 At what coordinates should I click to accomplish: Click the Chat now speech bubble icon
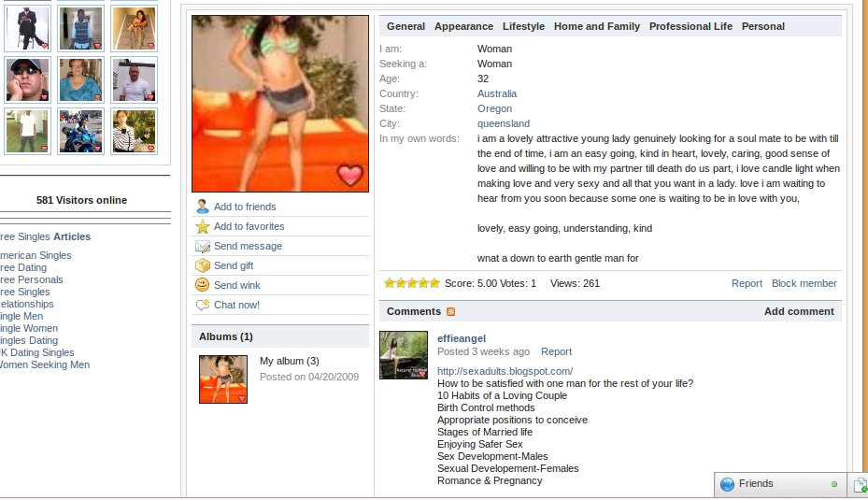pos(203,305)
